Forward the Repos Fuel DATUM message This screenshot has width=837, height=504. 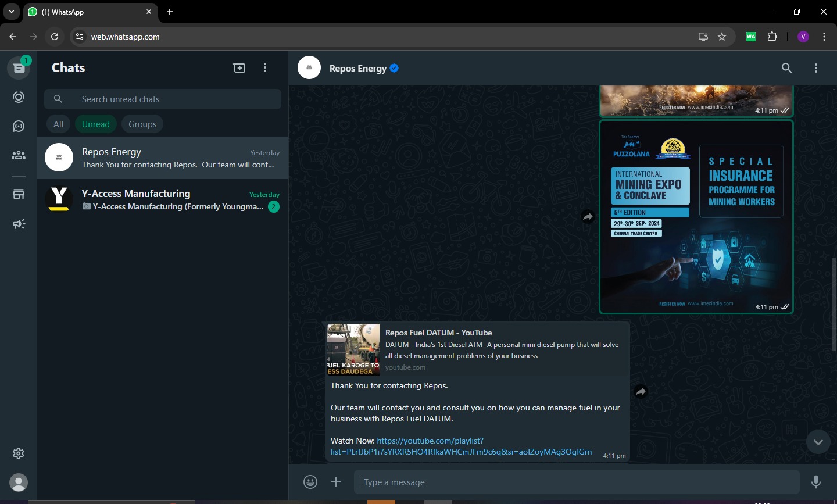[x=641, y=392]
